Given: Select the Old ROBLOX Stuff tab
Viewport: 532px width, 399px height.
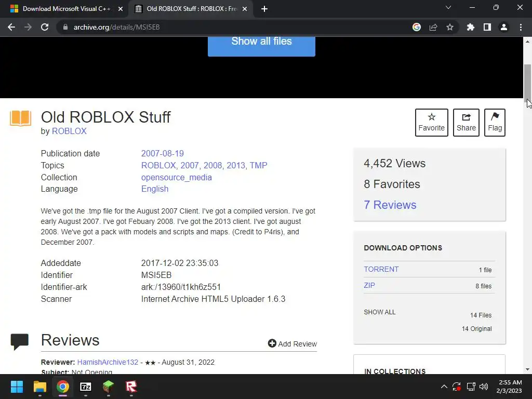Looking at the screenshot, I should pos(190,9).
